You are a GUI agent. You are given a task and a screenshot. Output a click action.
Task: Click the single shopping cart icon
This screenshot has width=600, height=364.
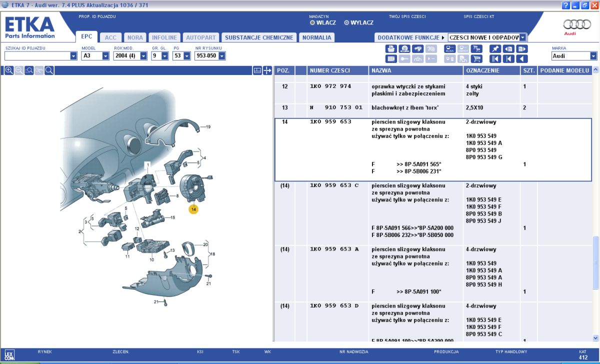476,58
